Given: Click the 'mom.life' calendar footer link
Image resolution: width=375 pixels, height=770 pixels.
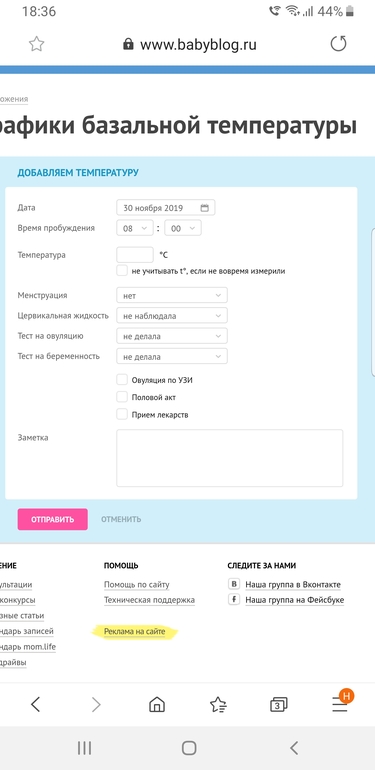Looking at the screenshot, I should coord(28,646).
